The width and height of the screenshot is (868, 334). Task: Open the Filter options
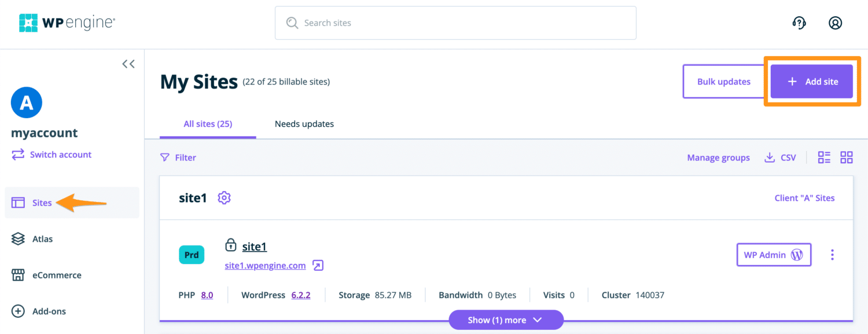pos(178,157)
